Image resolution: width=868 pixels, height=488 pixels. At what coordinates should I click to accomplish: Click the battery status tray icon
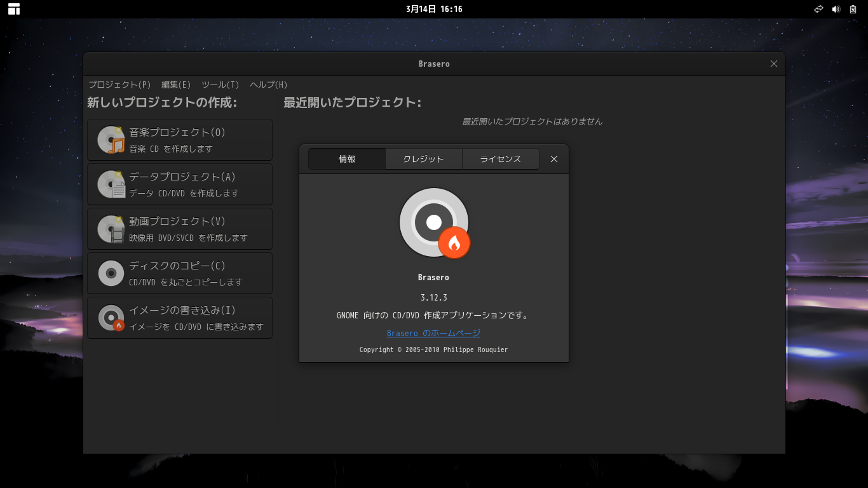coord(853,9)
